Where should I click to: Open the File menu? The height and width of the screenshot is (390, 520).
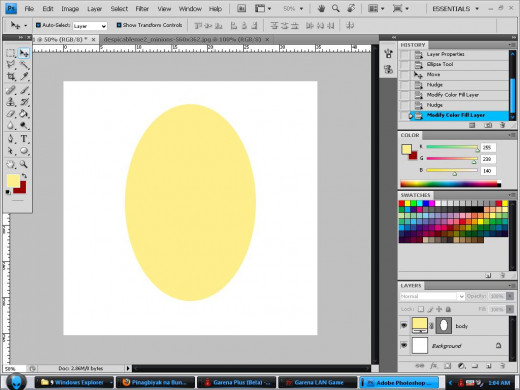(29, 9)
